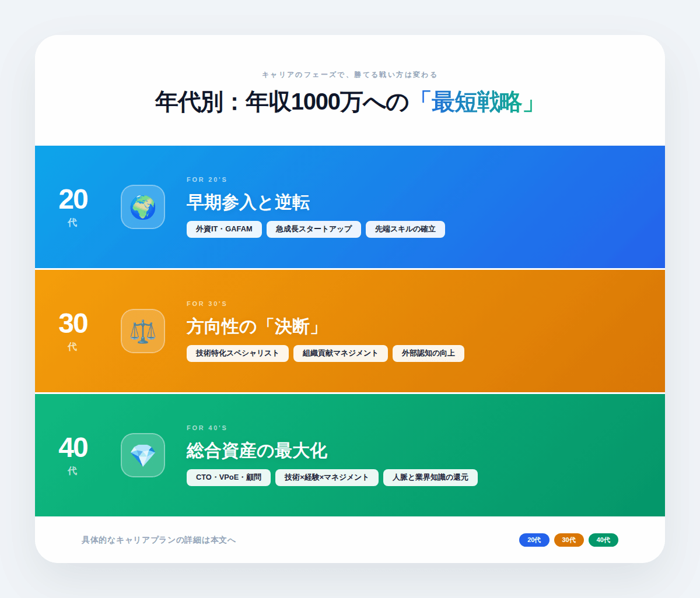Click the gradient 「最短戦略」 title text
The image size is (700, 598).
point(477,102)
